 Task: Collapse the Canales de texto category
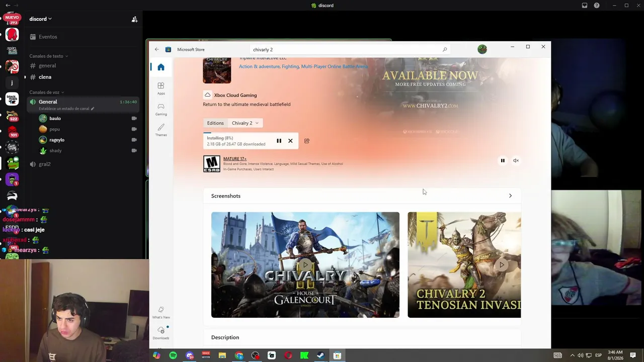[x=49, y=56]
